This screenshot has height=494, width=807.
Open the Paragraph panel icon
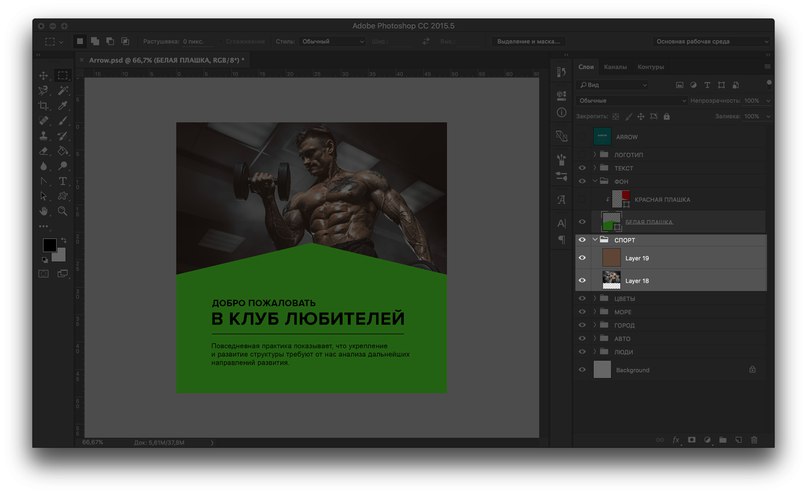coord(562,240)
